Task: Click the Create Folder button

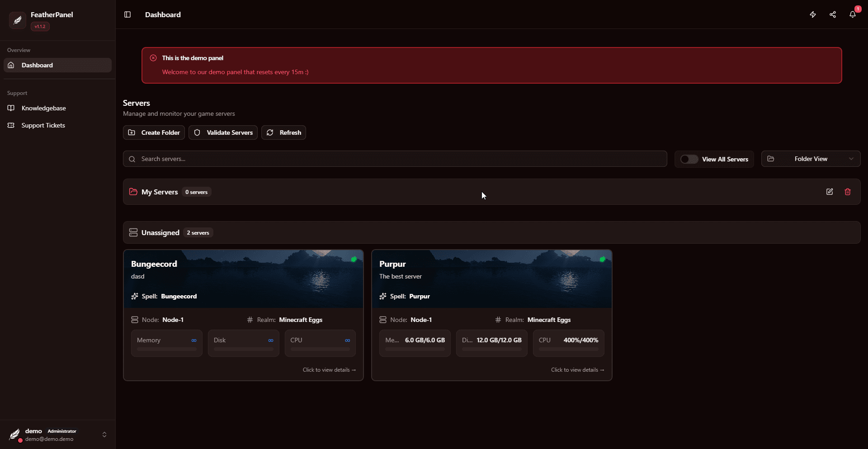Action: click(x=154, y=132)
